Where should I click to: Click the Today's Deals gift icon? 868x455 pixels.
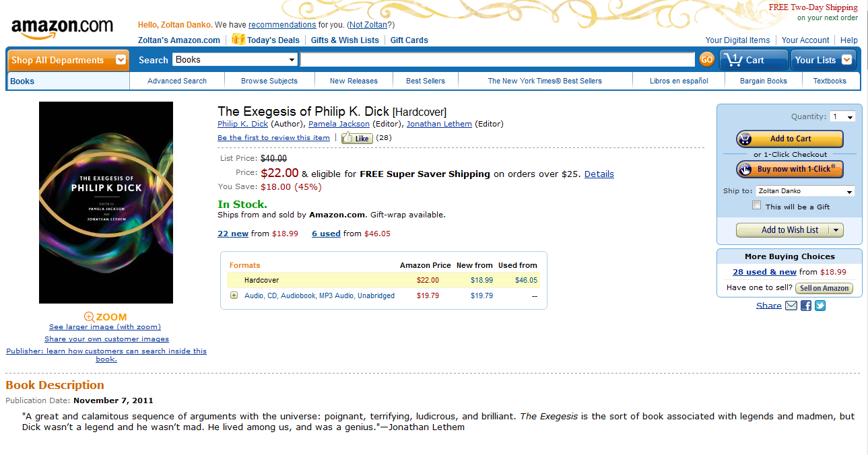tap(238, 40)
